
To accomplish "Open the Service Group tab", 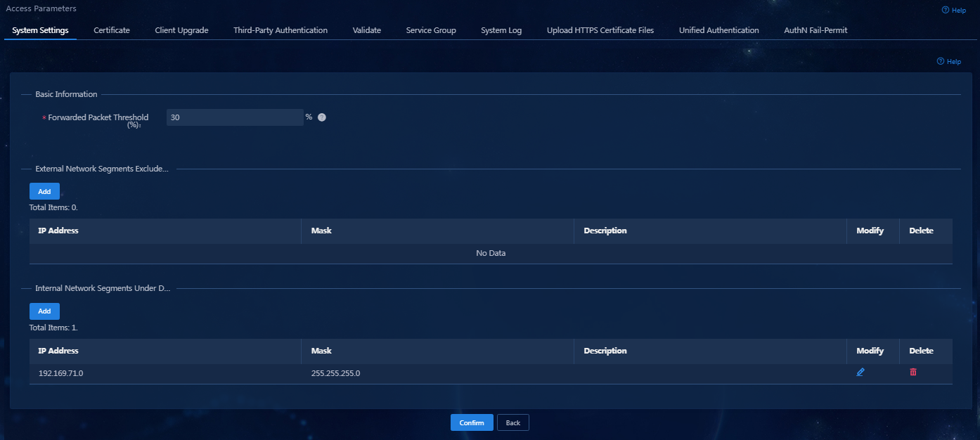I will click(431, 30).
